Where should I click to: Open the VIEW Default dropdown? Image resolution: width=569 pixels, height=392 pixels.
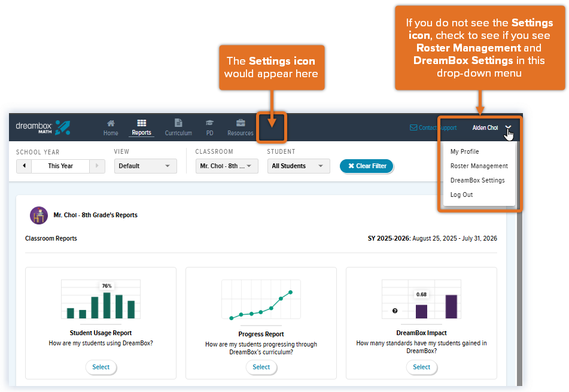145,166
